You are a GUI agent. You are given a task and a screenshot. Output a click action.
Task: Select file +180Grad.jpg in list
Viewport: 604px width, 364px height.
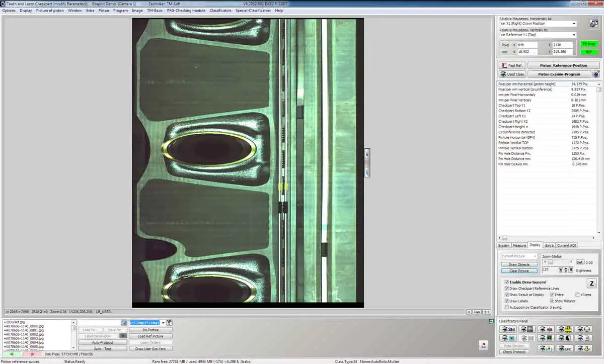(14, 322)
